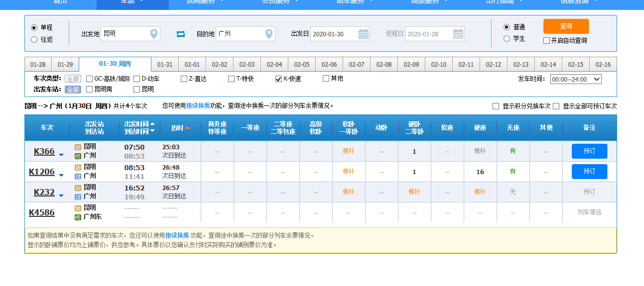The height and width of the screenshot is (286, 644).
Task: Open K1206 train number link
Action: pyautogui.click(x=42, y=172)
